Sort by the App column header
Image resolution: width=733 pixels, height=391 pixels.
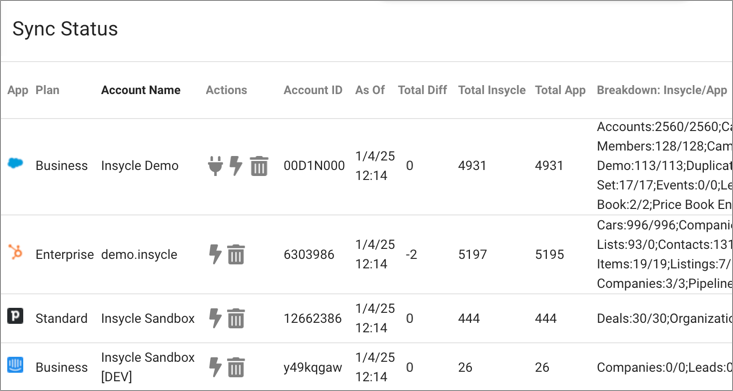(x=18, y=90)
